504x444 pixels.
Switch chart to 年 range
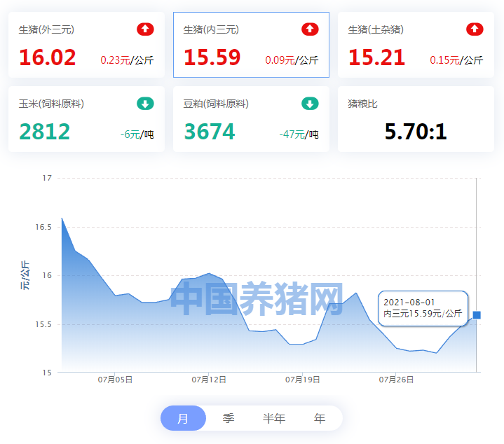[x=320, y=418]
